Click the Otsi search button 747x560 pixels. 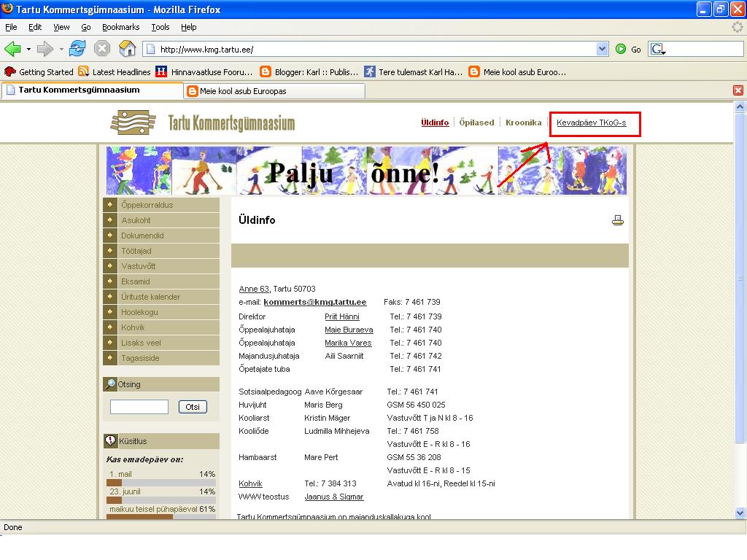(193, 407)
